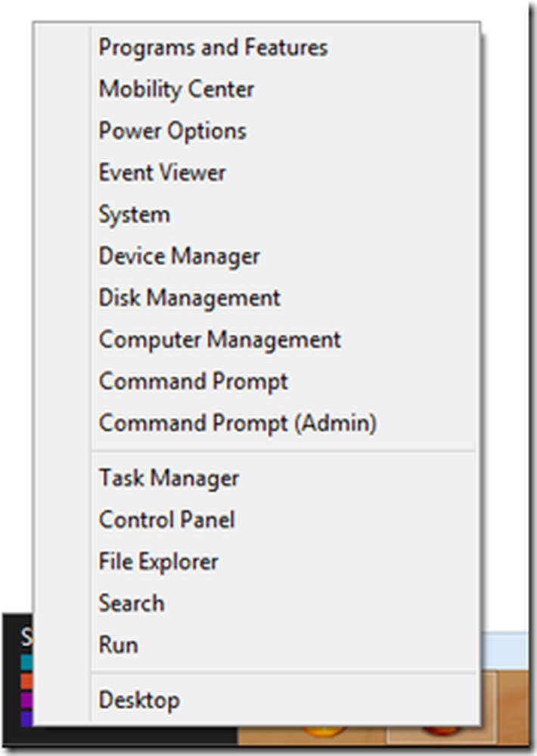
Task: Select Power Options entry
Action: click(172, 131)
